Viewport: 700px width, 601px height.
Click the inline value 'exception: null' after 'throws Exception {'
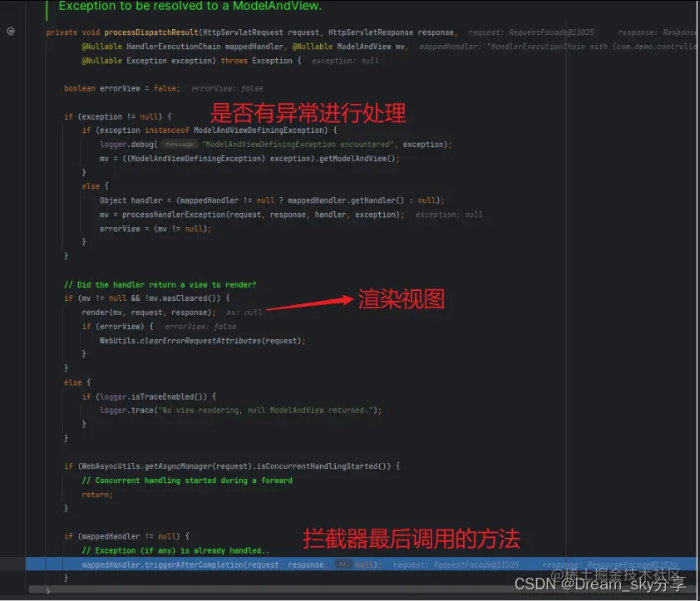[345, 61]
